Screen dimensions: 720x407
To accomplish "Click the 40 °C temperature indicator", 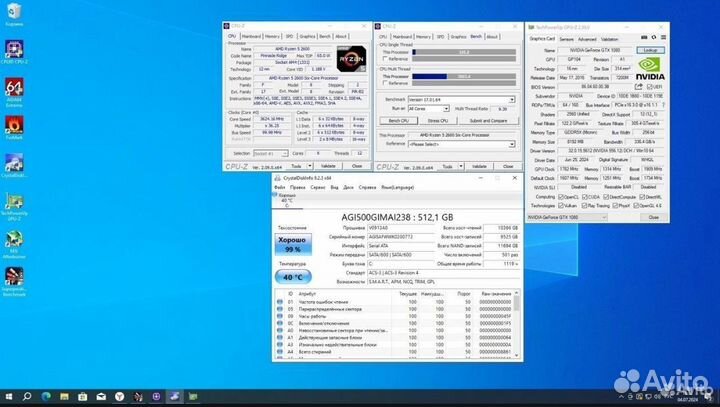I will (293, 277).
